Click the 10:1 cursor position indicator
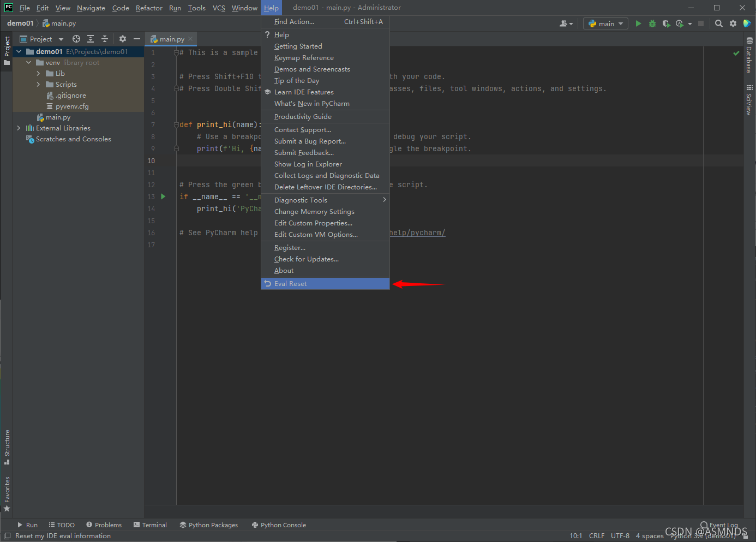 (x=576, y=536)
